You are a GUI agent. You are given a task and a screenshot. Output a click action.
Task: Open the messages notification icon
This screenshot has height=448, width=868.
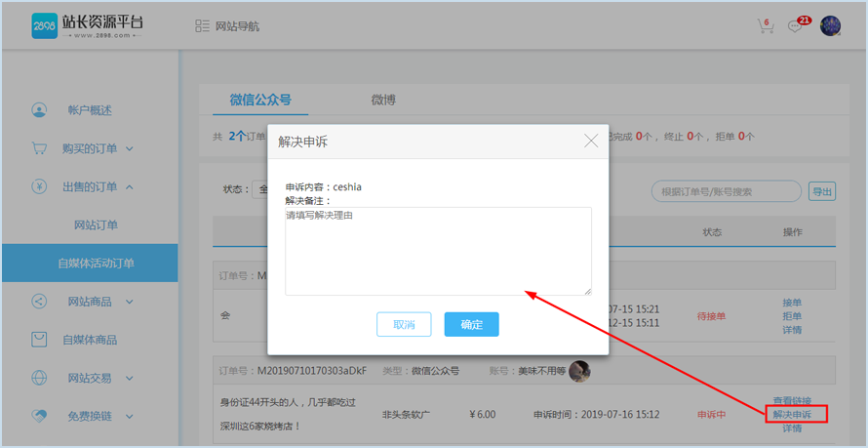pyautogui.click(x=797, y=26)
